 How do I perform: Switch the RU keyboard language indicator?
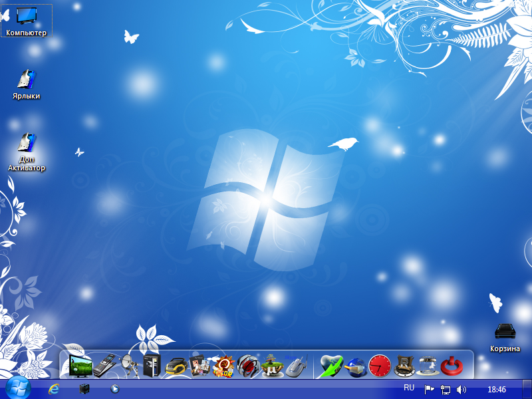(x=408, y=390)
